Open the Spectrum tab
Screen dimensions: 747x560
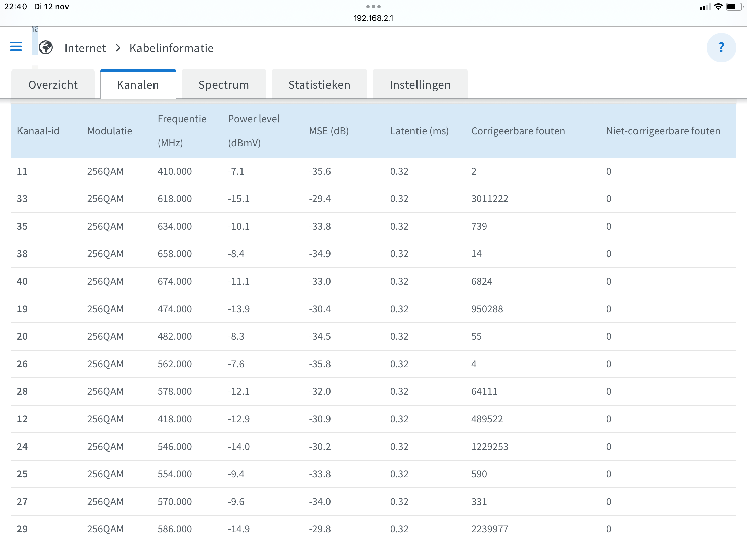224,84
